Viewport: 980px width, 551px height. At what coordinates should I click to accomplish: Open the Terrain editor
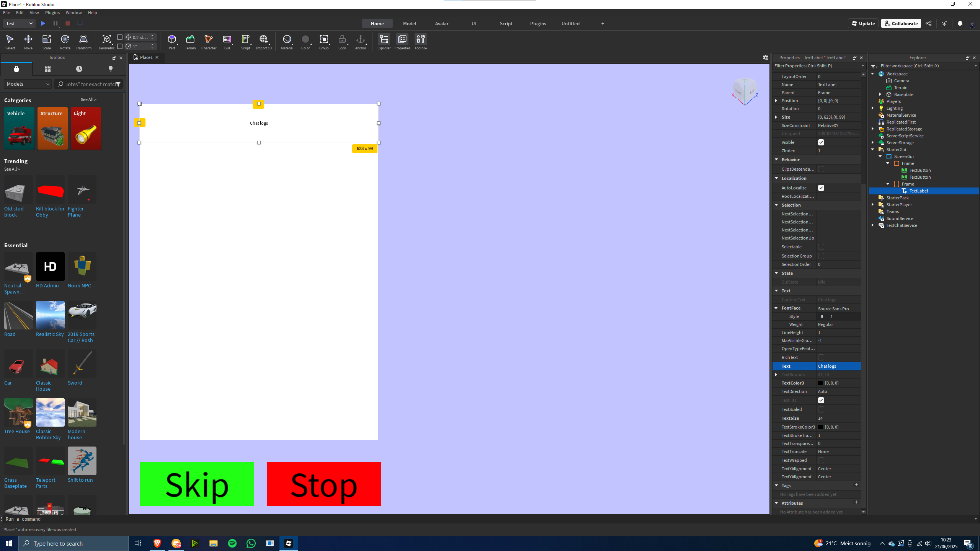[190, 42]
